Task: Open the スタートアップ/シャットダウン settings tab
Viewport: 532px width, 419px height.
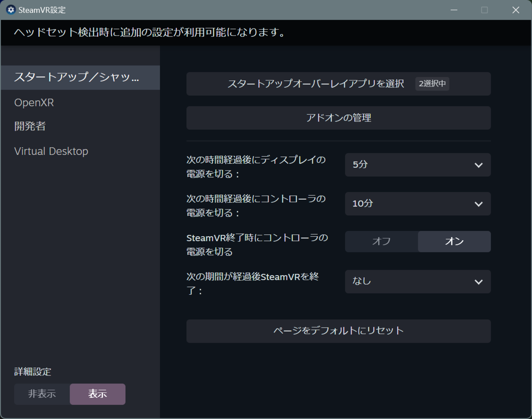Action: [80, 78]
